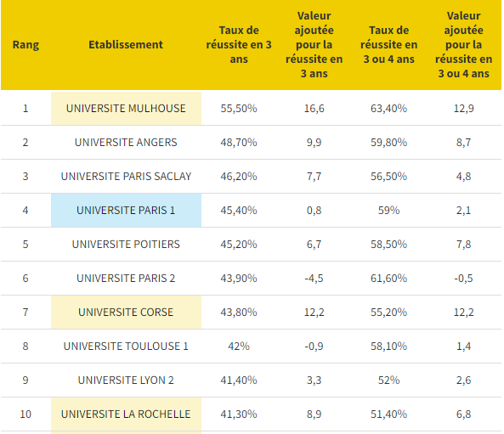Select the UNIVERSITE MULHOUSE cell
This screenshot has height=434, width=504.
point(126,108)
